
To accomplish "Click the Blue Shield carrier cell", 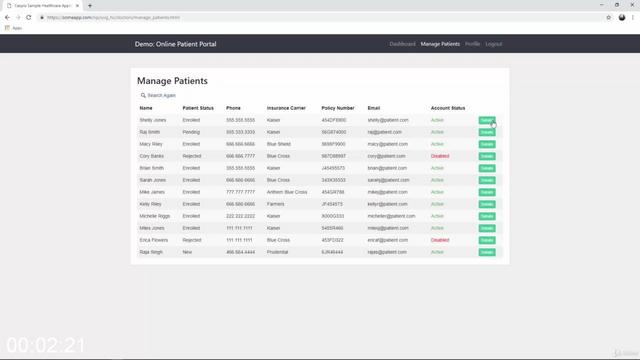I will click(x=278, y=144).
